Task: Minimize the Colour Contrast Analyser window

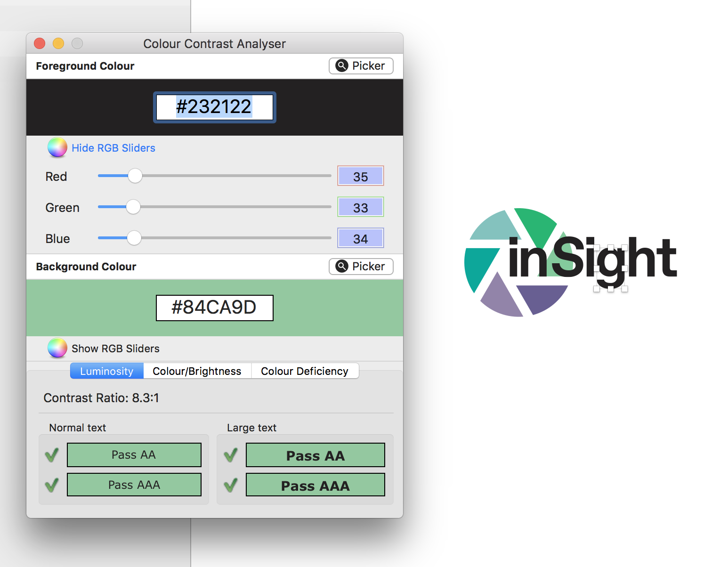Action: 58,43
